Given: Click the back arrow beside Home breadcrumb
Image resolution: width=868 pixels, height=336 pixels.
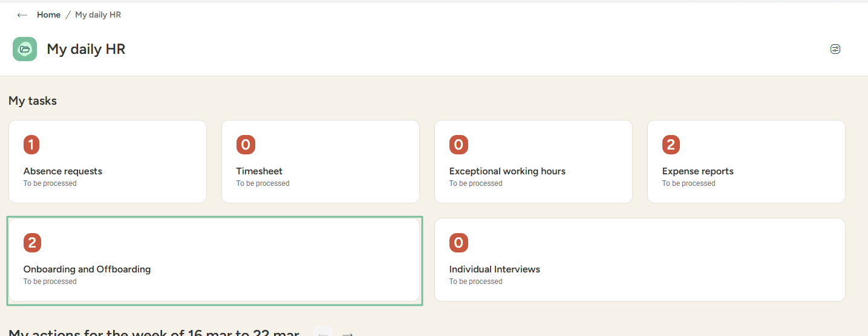Looking at the screenshot, I should click(22, 15).
